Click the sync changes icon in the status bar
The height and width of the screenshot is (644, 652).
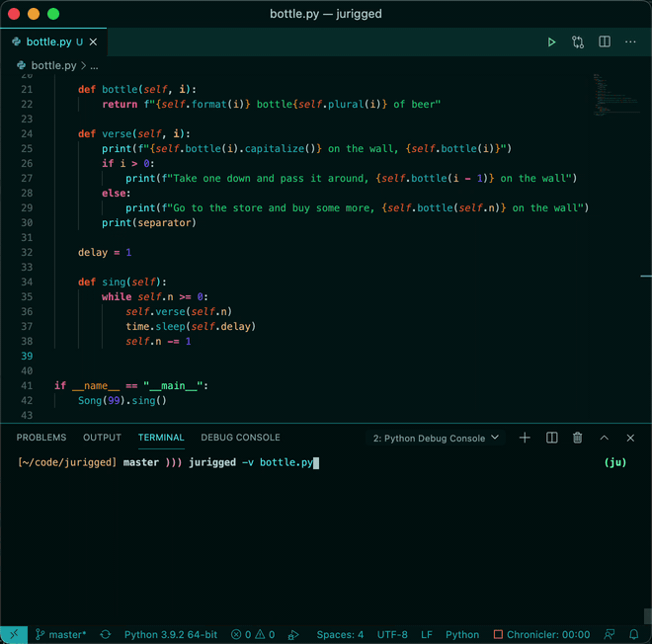[x=105, y=634]
